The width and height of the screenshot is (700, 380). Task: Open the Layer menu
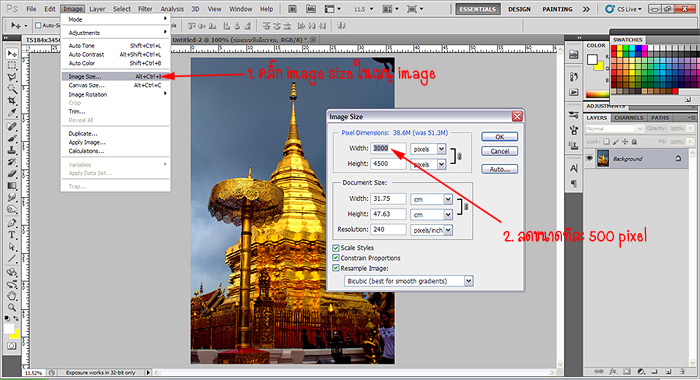point(97,9)
